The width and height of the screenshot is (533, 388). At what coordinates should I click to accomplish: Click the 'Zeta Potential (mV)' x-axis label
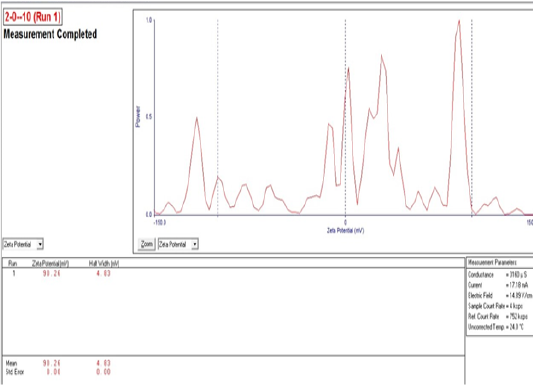[345, 231]
